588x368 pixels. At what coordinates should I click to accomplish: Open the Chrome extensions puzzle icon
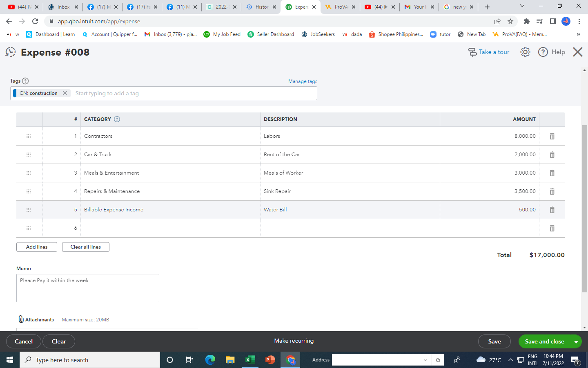(x=527, y=21)
